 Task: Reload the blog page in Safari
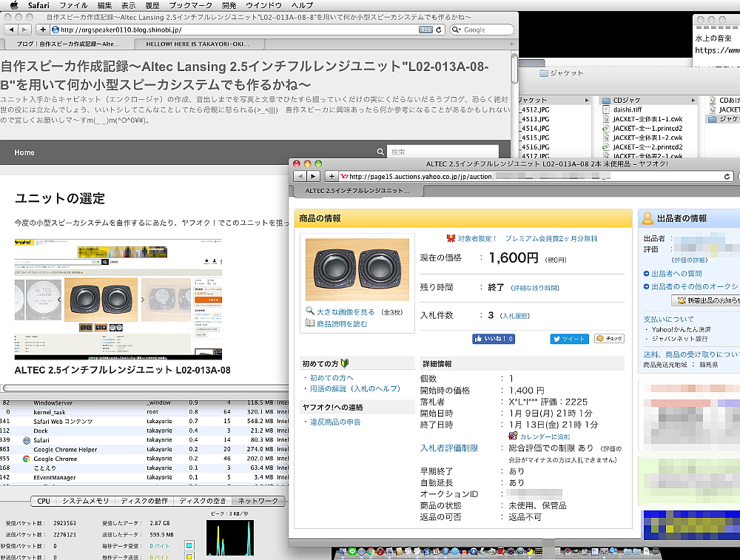tap(438, 30)
